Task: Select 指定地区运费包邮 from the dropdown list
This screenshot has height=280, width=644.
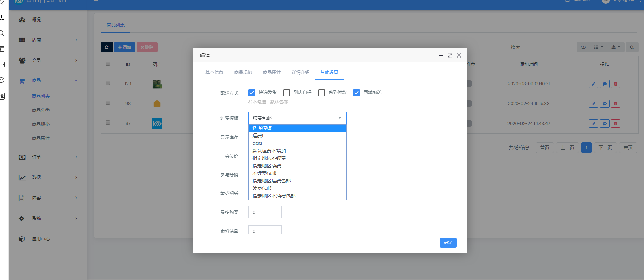Action: coord(271,181)
